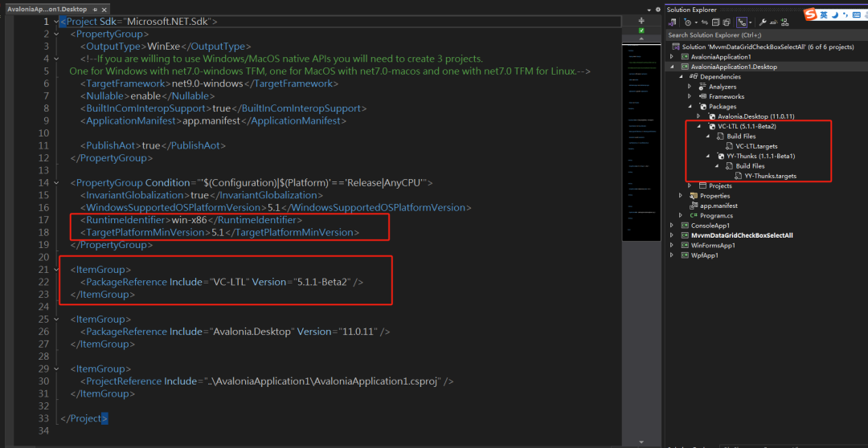This screenshot has height=448, width=868.
Task: Select Program.cs in Solution Explorer
Action: 716,216
